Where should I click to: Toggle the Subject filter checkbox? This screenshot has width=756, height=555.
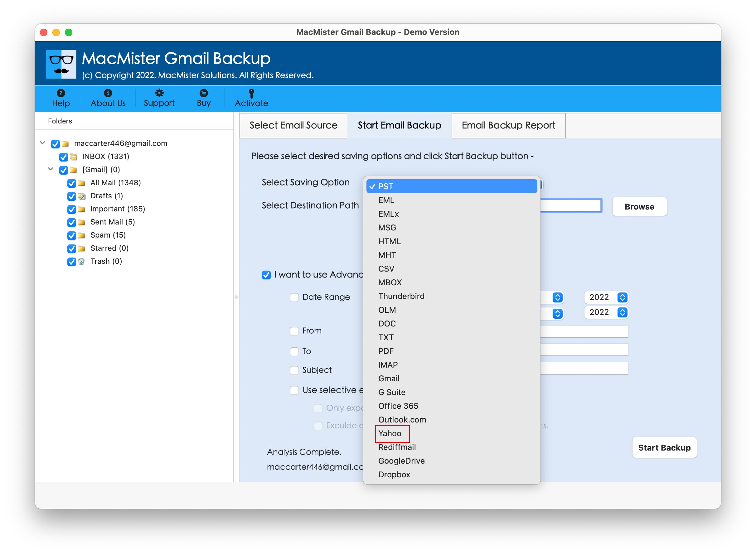[294, 369]
